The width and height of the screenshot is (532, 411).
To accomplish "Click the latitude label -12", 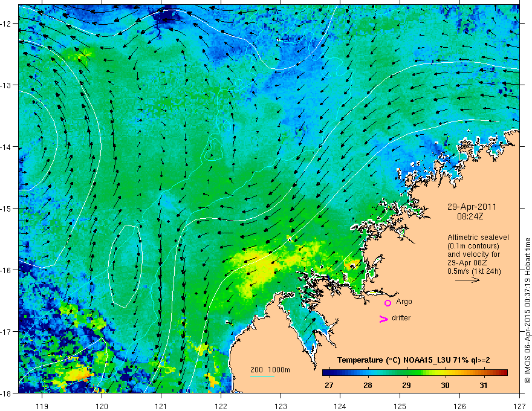I will 5,24.
